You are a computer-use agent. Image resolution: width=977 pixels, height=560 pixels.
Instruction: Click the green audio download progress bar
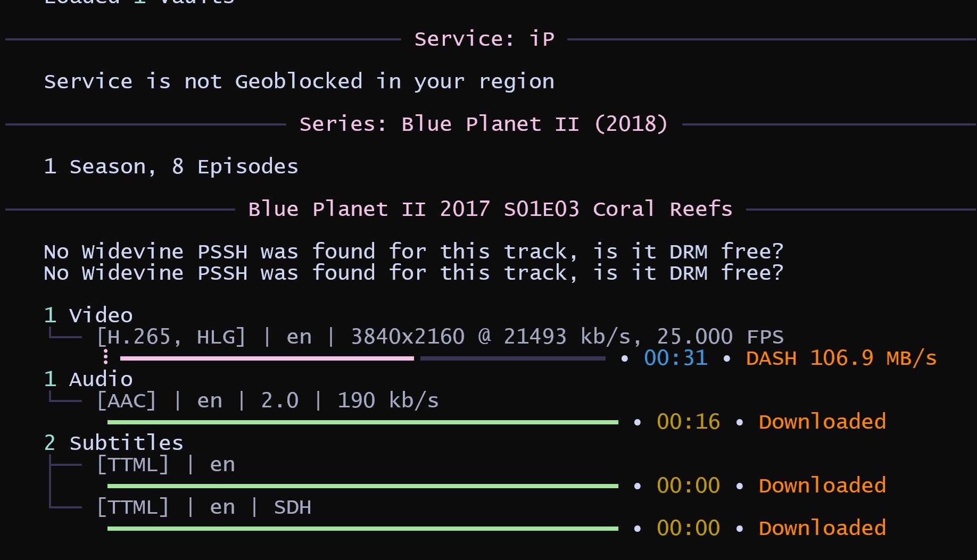tap(362, 422)
